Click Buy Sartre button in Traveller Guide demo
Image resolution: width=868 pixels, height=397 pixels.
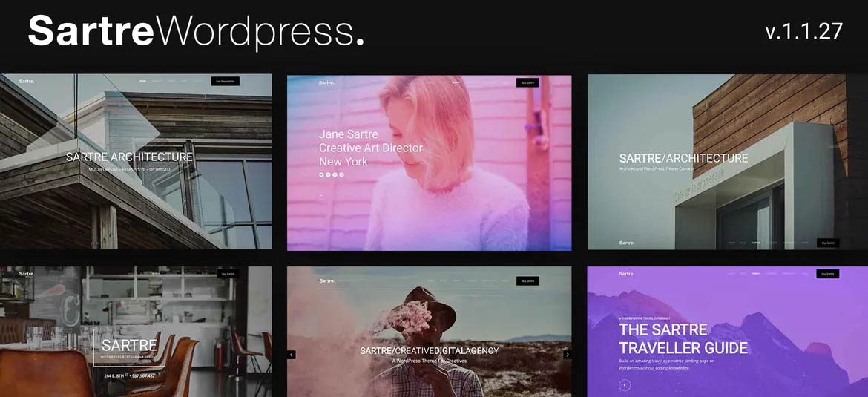[x=828, y=274]
